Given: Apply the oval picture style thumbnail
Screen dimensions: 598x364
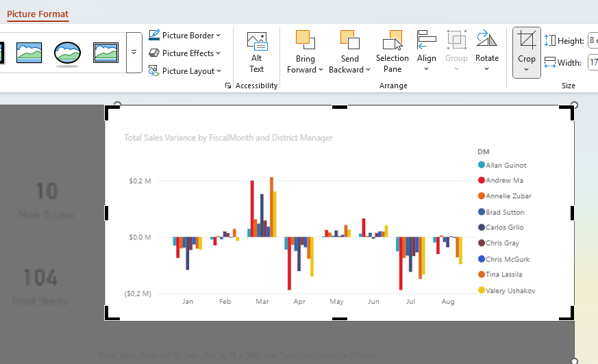Looking at the screenshot, I should click(68, 52).
